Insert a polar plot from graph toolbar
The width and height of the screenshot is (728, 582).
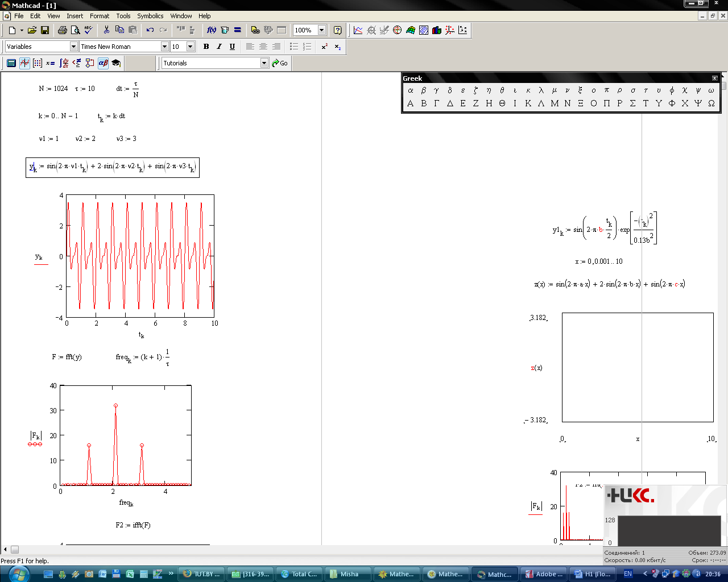click(398, 30)
